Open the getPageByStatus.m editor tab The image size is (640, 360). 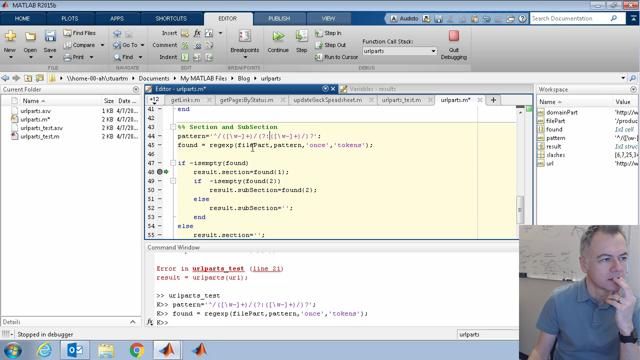click(247, 100)
